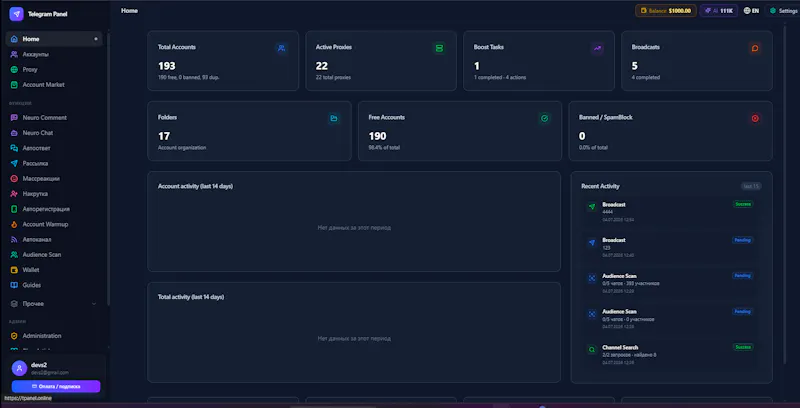Click the checkmark icon on Free Accounts card

[544, 118]
